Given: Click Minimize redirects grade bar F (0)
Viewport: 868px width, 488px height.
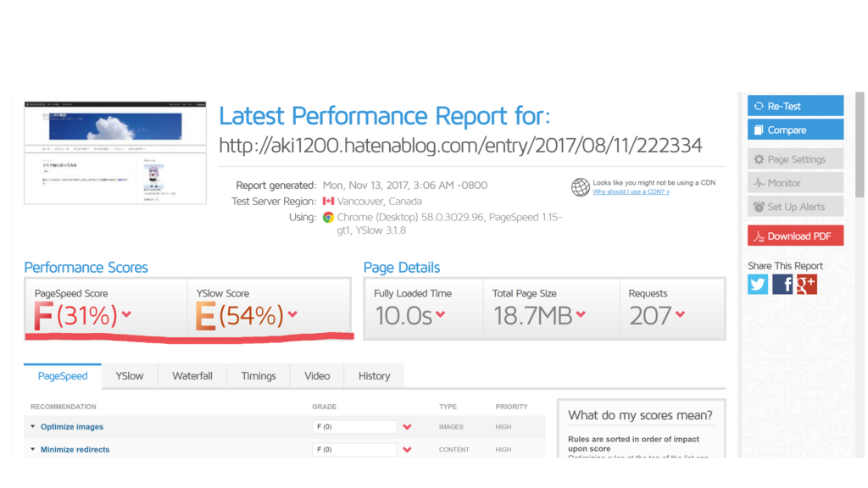Looking at the screenshot, I should coord(354,450).
